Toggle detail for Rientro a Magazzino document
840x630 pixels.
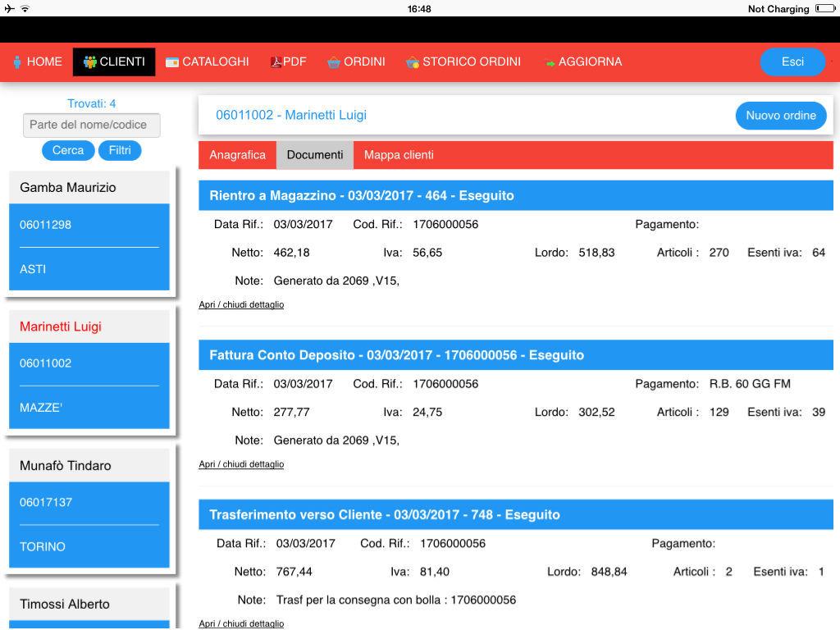click(x=241, y=304)
